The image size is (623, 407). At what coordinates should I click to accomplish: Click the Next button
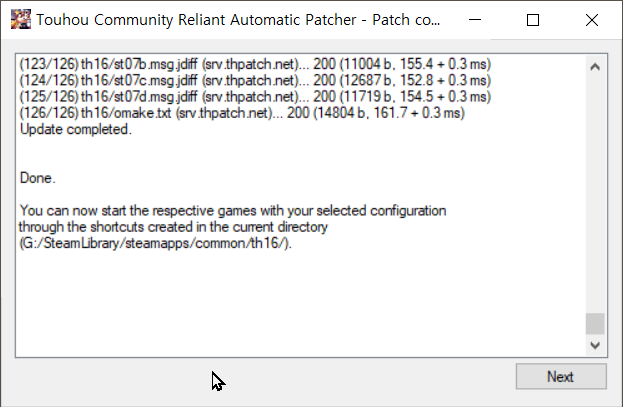click(x=561, y=376)
